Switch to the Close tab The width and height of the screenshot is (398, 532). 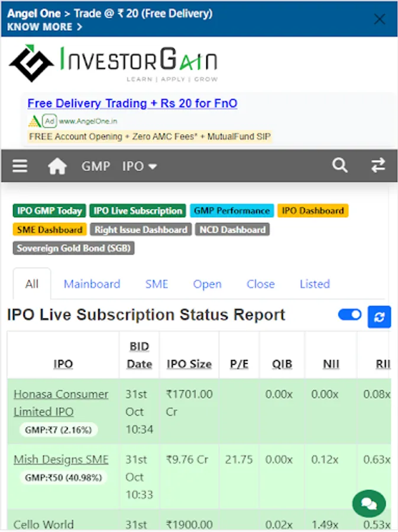point(261,284)
